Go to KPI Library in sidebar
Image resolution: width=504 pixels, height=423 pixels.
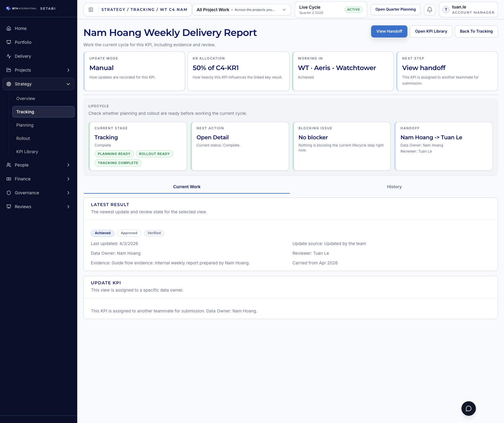pos(27,152)
